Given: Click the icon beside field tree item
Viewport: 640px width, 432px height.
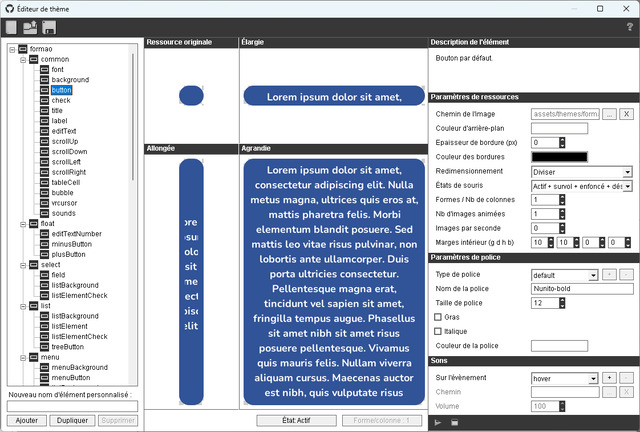Looking at the screenshot, I should tap(44, 275).
